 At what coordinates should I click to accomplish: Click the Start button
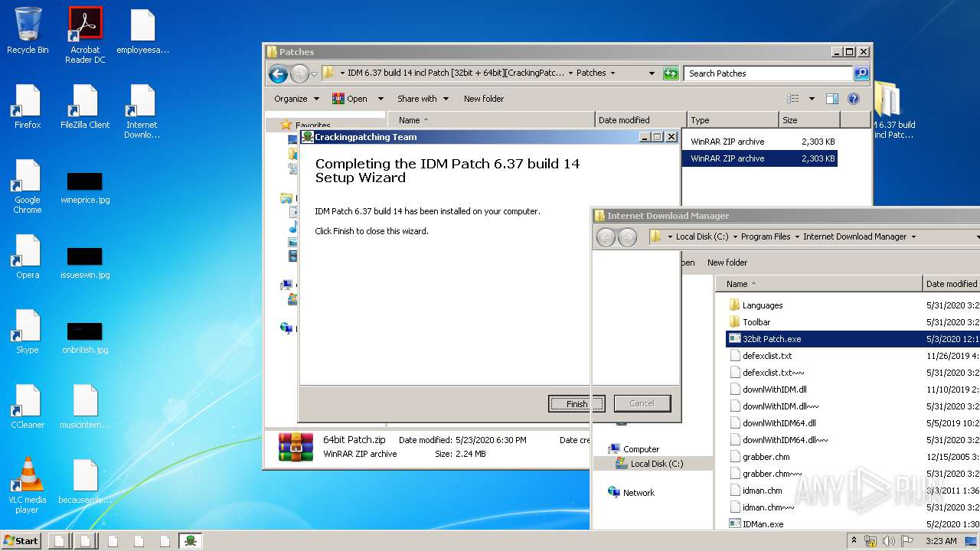(21, 541)
